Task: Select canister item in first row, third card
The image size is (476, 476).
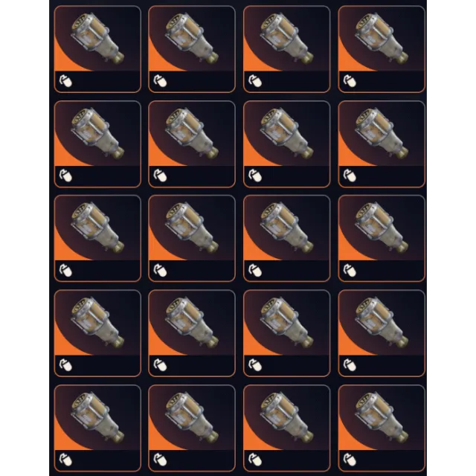Action: click(x=287, y=38)
